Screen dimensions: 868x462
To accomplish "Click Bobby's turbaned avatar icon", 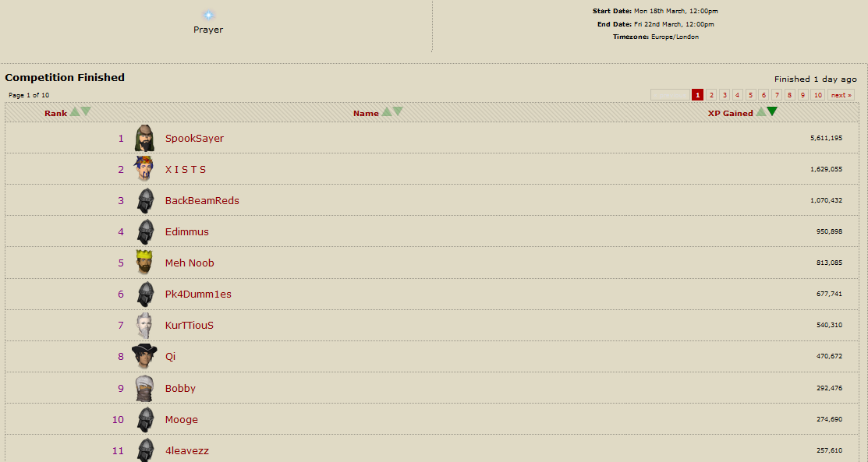I will tap(144, 388).
